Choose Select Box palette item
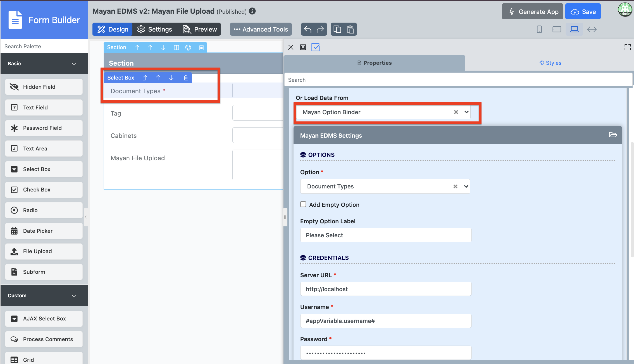 44,169
